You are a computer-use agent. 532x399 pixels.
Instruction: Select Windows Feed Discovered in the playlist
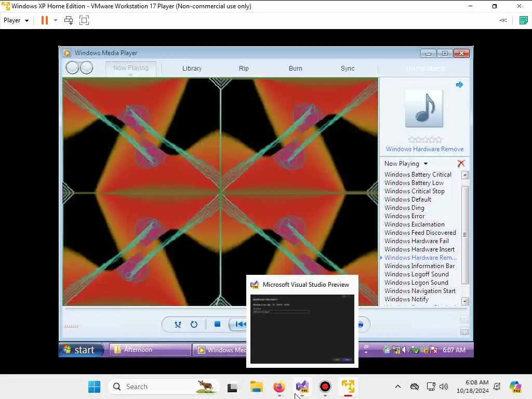420,233
